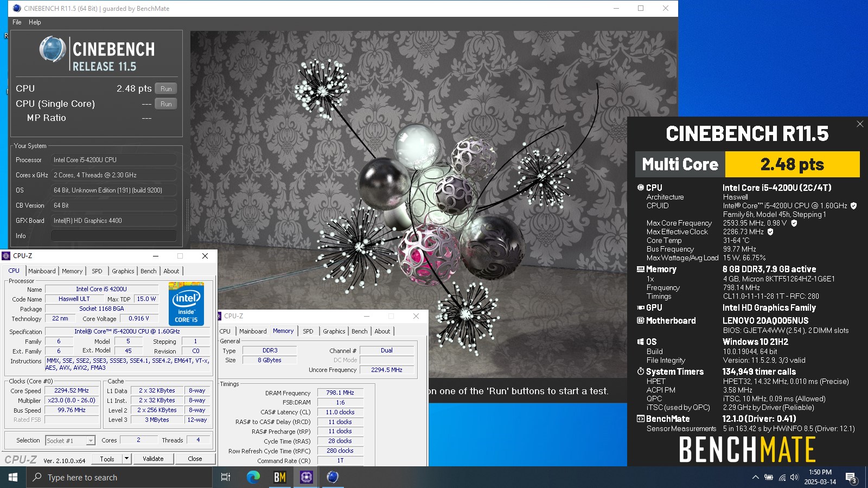Click the yellow 2.48 pts score box
The image size is (868, 488).
pos(792,164)
